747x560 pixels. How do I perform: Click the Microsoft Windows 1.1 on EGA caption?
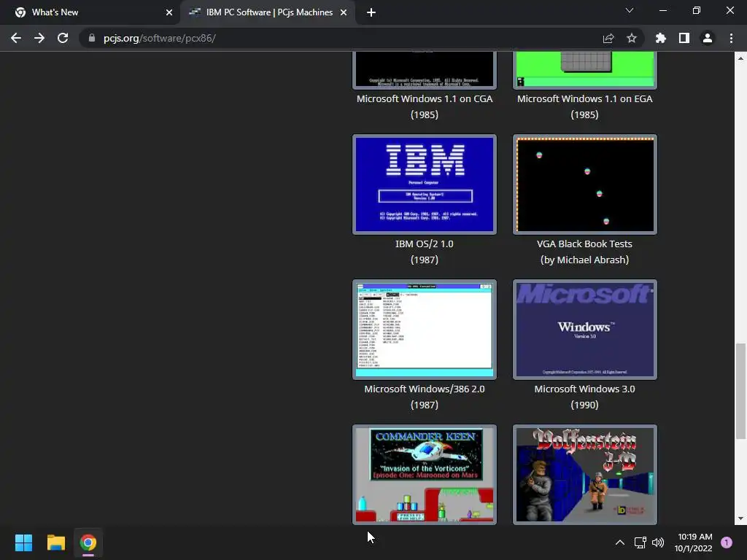pyautogui.click(x=584, y=98)
